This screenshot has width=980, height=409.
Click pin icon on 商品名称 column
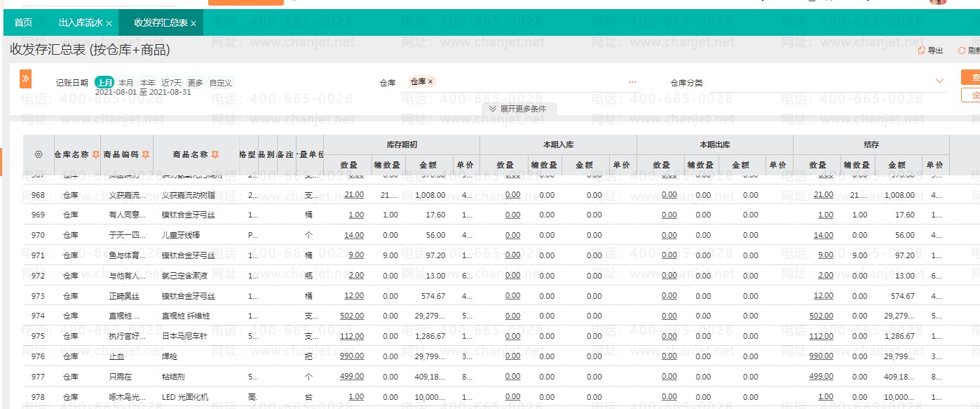(217, 154)
